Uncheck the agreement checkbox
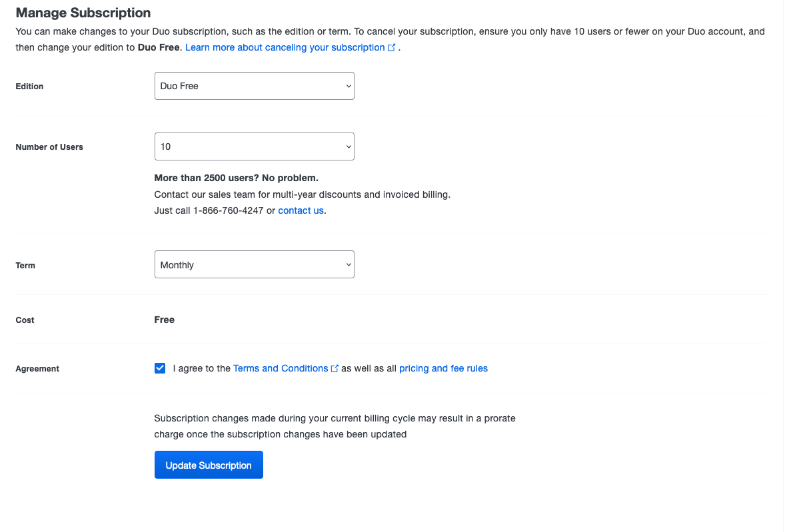The height and width of the screenshot is (532, 797). point(160,368)
